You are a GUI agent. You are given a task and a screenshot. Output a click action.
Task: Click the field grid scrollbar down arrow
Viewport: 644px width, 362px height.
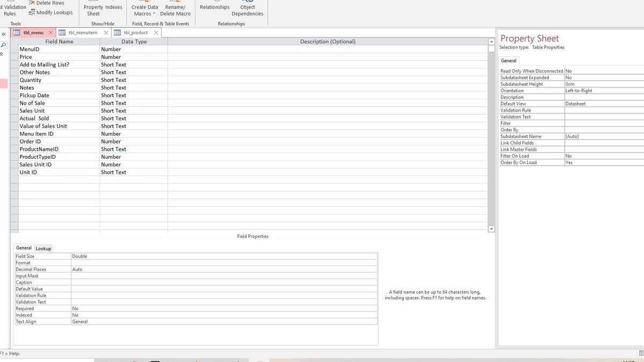click(x=491, y=229)
